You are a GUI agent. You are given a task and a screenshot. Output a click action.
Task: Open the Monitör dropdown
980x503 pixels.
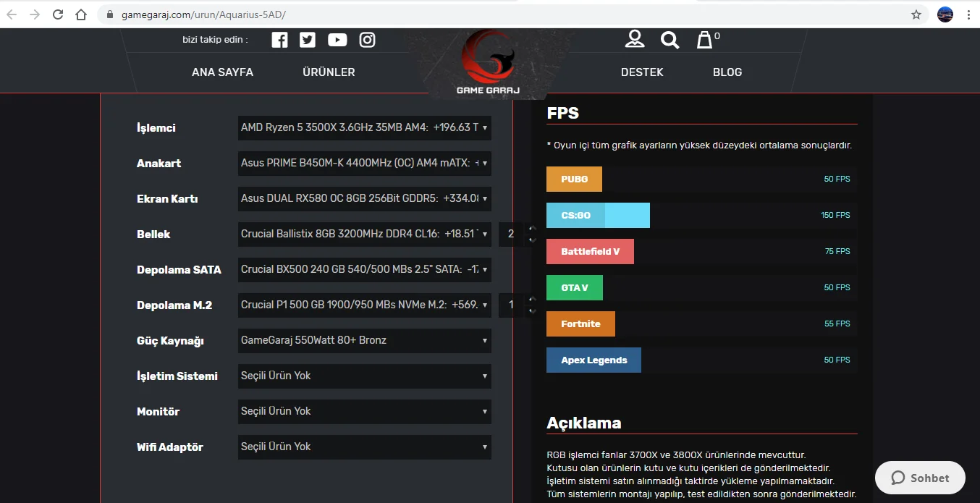(x=365, y=411)
